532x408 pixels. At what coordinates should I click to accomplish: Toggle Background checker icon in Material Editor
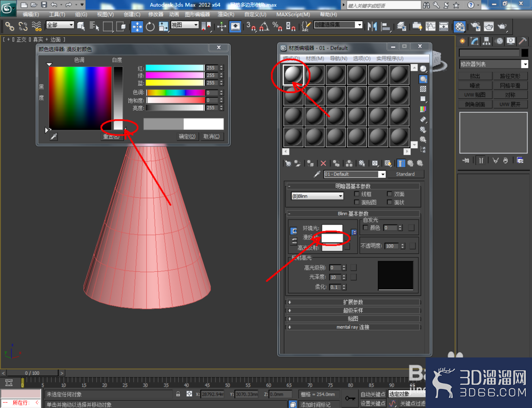423,89
